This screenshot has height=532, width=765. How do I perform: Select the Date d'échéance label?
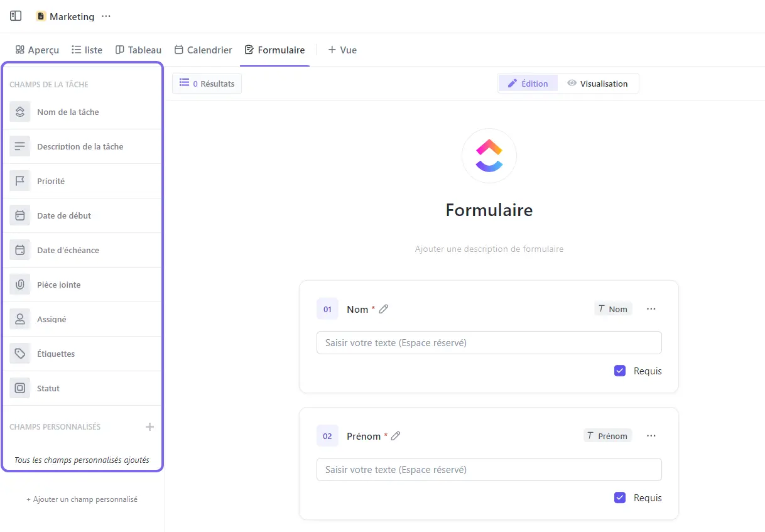click(x=68, y=250)
